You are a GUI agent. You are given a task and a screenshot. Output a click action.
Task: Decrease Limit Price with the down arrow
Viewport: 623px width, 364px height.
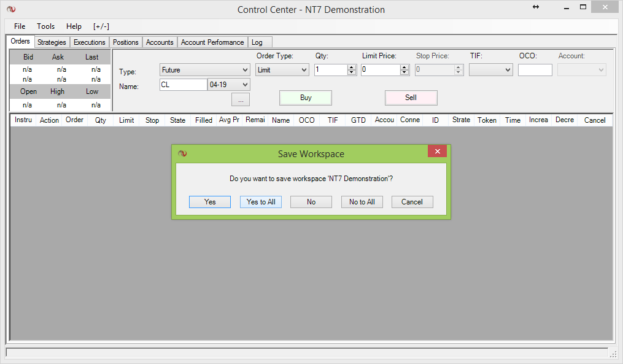(404, 72)
